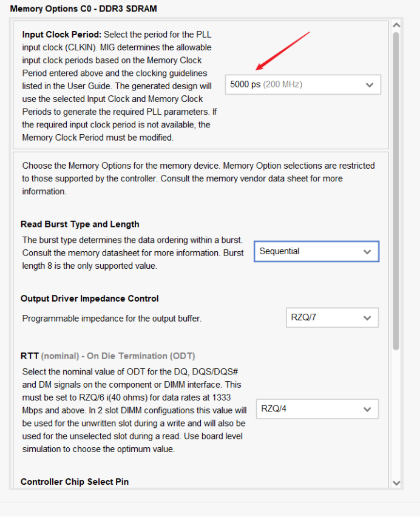
Task: Click the Input Clock Period bold label
Action: pos(61,34)
